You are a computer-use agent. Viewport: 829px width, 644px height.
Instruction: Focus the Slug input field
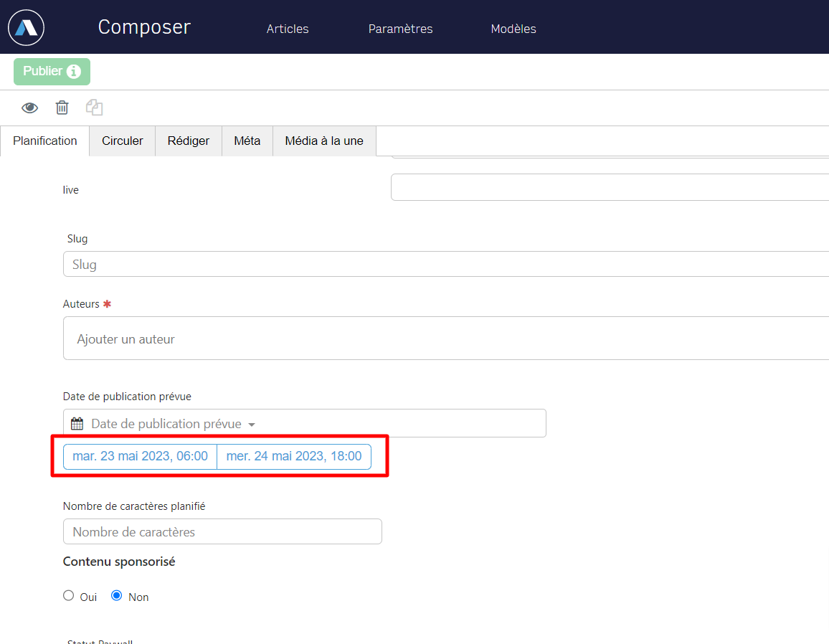coord(446,264)
